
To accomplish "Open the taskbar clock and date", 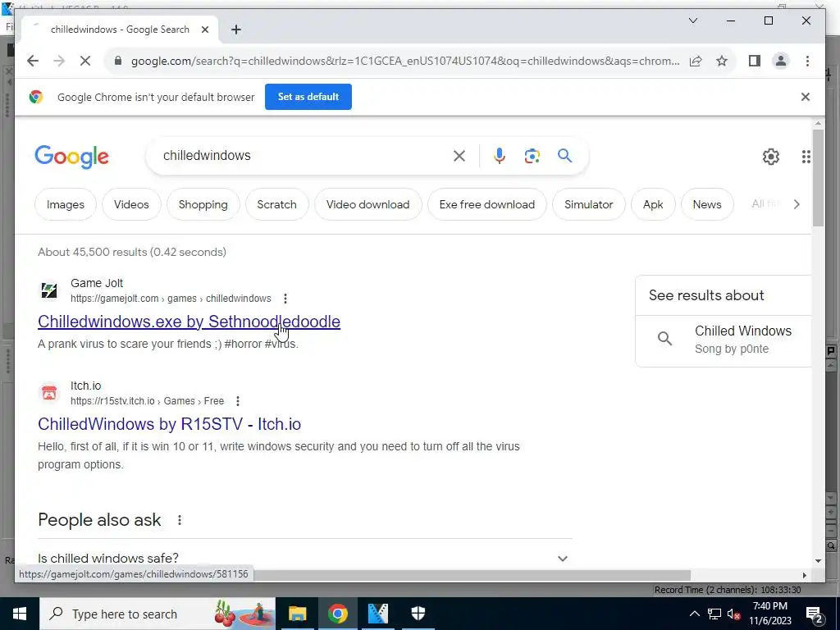I will (770, 614).
